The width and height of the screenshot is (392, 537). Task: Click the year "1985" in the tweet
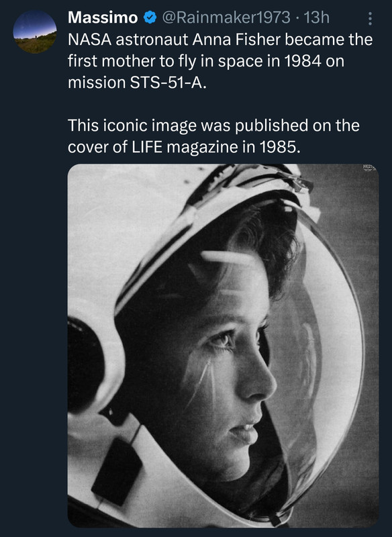point(278,147)
